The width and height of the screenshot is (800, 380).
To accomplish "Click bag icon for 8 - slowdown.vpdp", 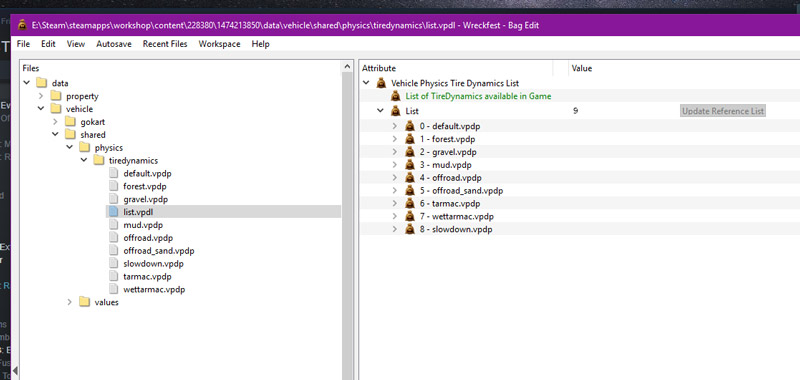I will point(410,229).
